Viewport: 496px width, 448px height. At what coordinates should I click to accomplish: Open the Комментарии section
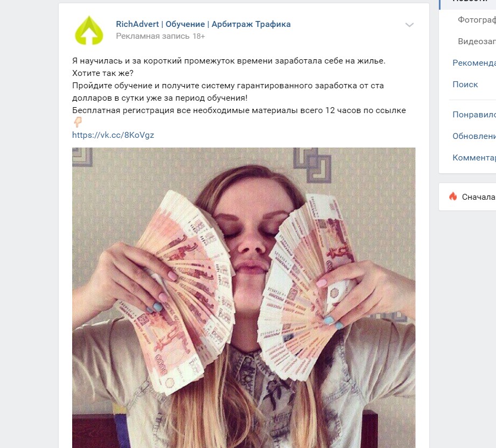474,158
